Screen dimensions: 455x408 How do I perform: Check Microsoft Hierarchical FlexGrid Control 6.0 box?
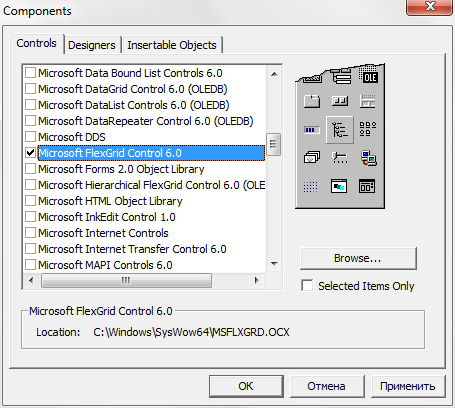pyautogui.click(x=31, y=185)
